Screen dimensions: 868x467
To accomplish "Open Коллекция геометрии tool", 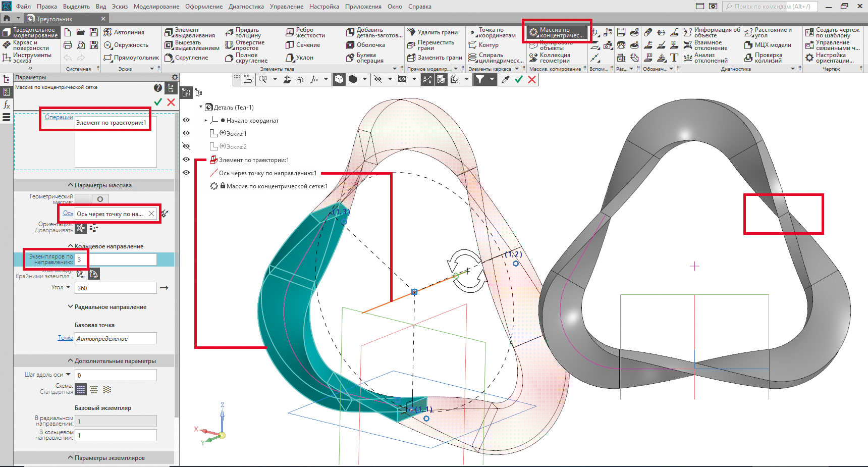I will (x=550, y=58).
